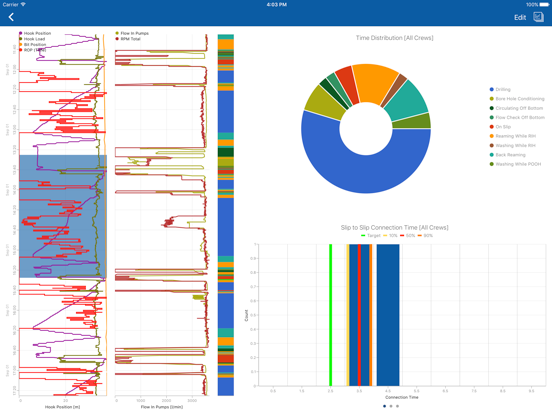Tap Slip to Slip Connection Time title
This screenshot has height=414, width=552.
394,227
